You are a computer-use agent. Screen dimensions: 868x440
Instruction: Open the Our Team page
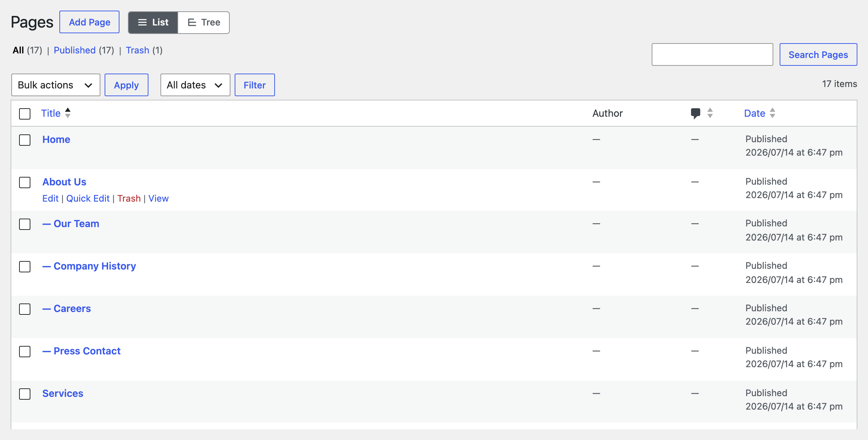(71, 224)
